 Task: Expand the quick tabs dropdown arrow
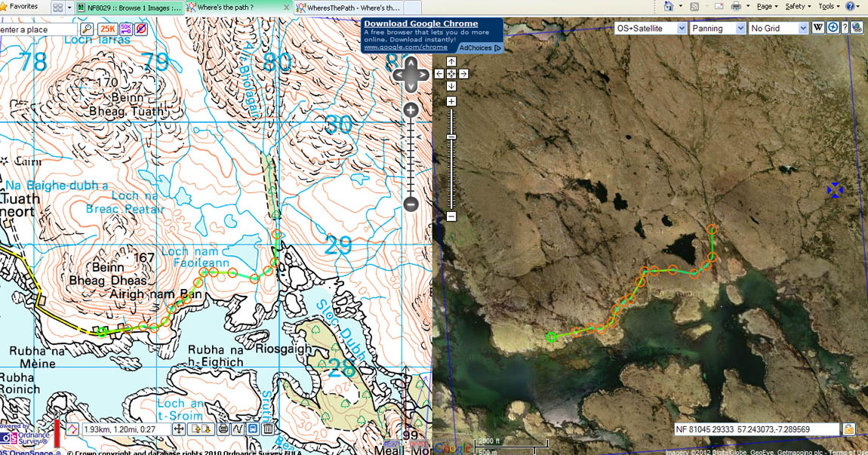[x=69, y=8]
